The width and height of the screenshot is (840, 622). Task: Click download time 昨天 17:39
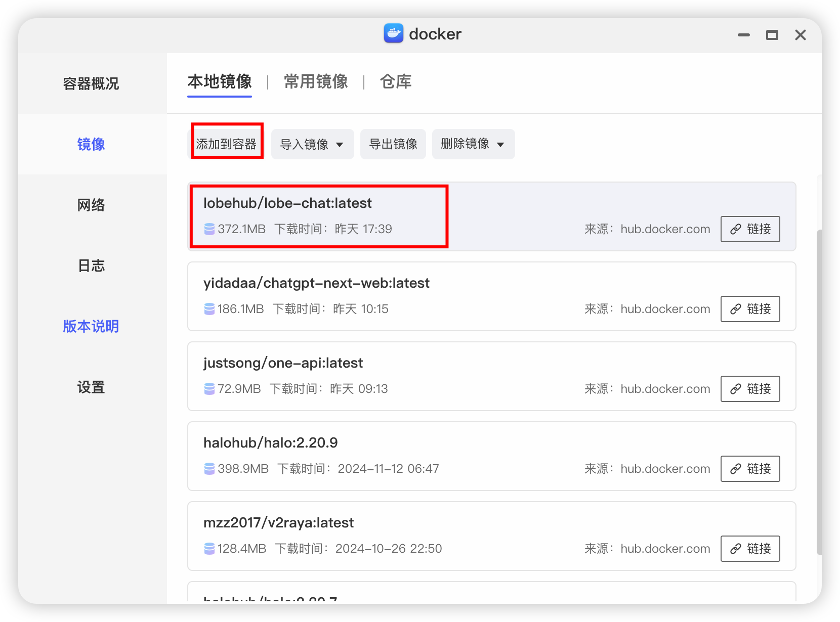click(363, 229)
